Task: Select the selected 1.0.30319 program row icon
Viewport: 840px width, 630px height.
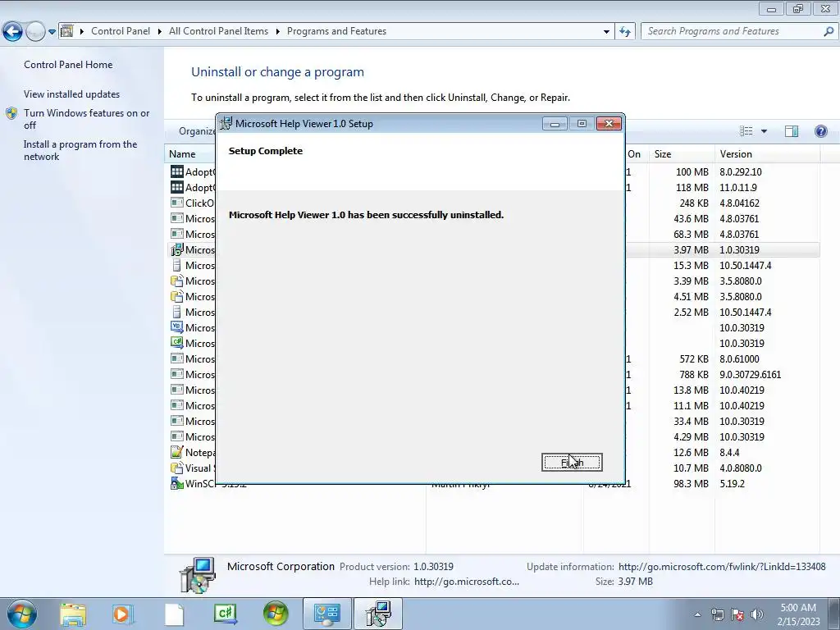Action: [177, 249]
